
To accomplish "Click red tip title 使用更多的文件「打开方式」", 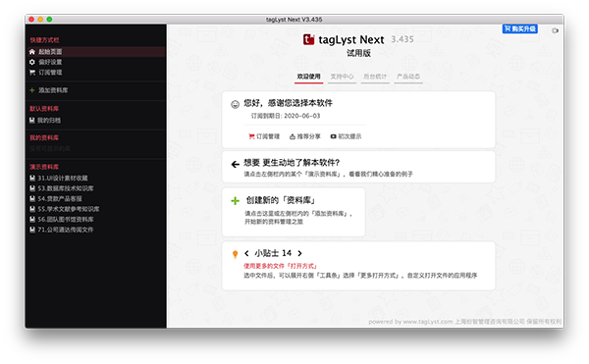I will 280,266.
